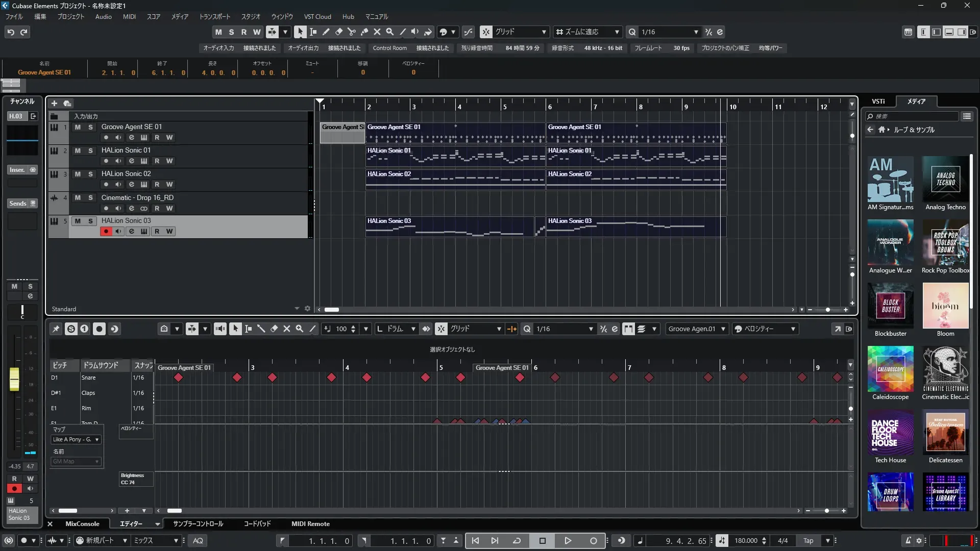980x551 pixels.
Task: Activate the transport Cycle loop button
Action: 517,541
